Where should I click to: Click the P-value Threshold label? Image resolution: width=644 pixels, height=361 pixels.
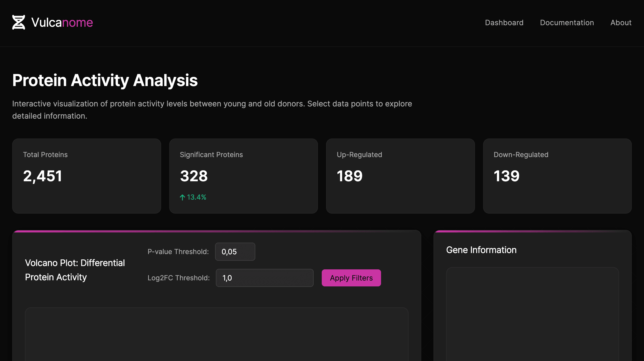[x=178, y=252]
